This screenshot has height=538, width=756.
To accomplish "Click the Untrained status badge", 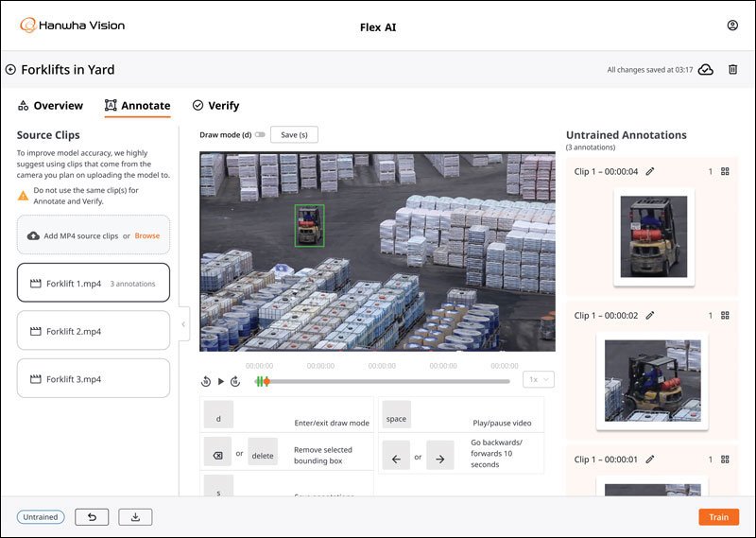I will click(x=41, y=517).
